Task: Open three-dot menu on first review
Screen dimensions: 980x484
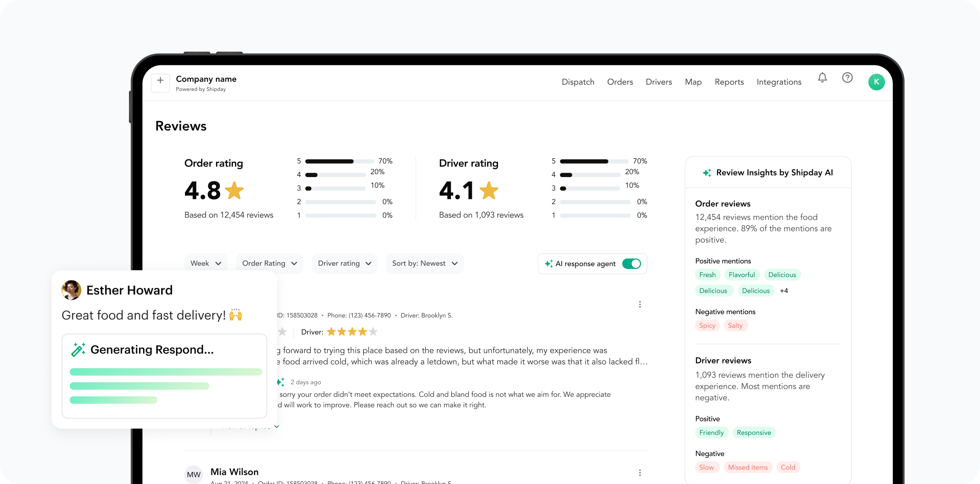Action: click(x=639, y=305)
